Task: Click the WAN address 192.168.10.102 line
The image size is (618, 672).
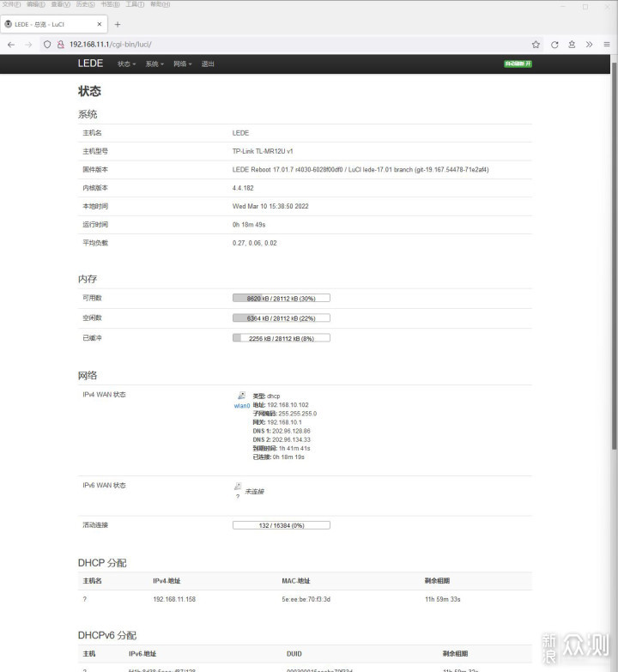Action: 281,405
